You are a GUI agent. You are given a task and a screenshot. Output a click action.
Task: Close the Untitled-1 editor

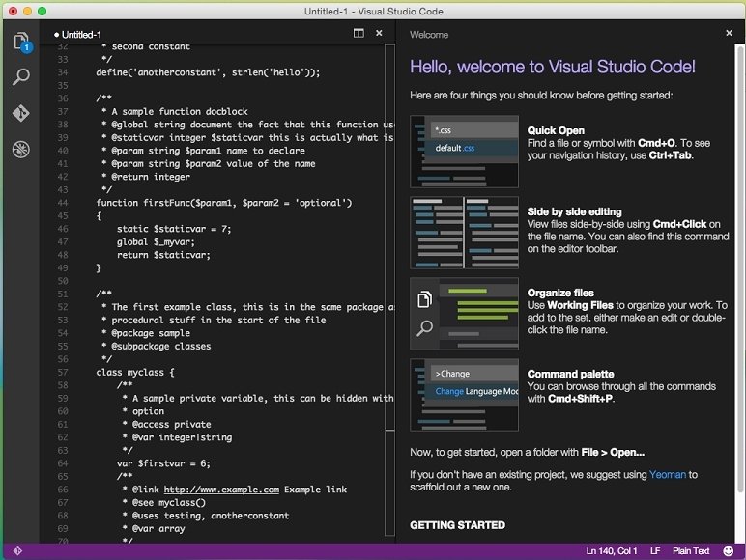pos(379,33)
